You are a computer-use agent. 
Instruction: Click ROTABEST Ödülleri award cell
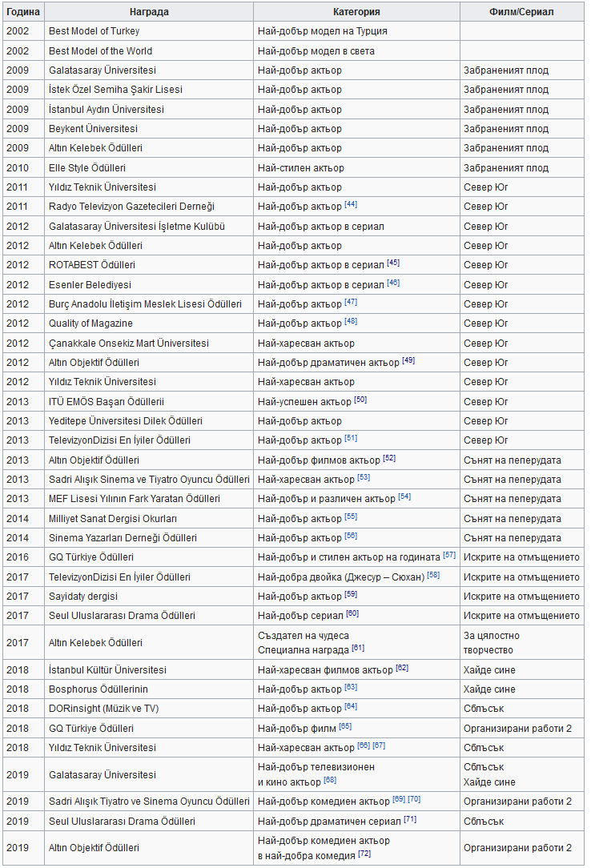click(x=149, y=265)
